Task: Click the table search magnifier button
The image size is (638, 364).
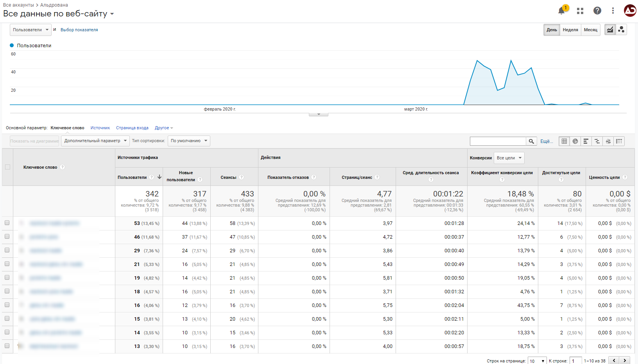Action: [531, 141]
